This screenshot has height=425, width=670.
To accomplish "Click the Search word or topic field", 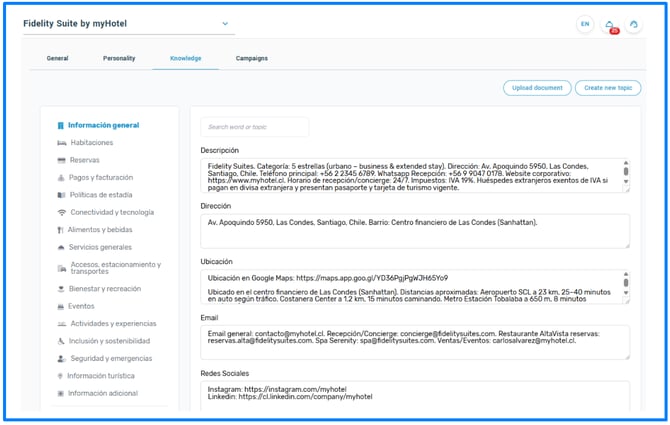I will click(x=254, y=127).
